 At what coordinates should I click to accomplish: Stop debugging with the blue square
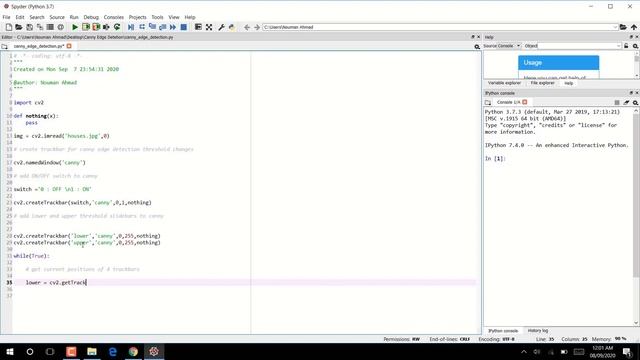coord(184,27)
